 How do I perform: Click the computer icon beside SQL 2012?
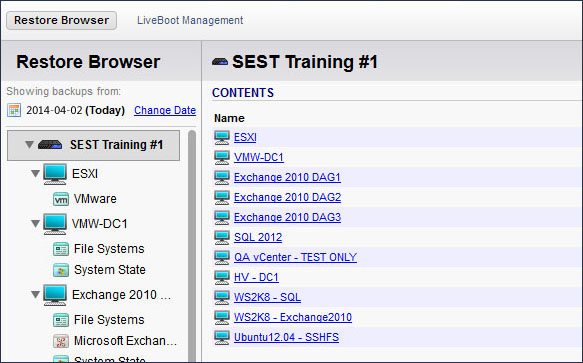pyautogui.click(x=222, y=237)
